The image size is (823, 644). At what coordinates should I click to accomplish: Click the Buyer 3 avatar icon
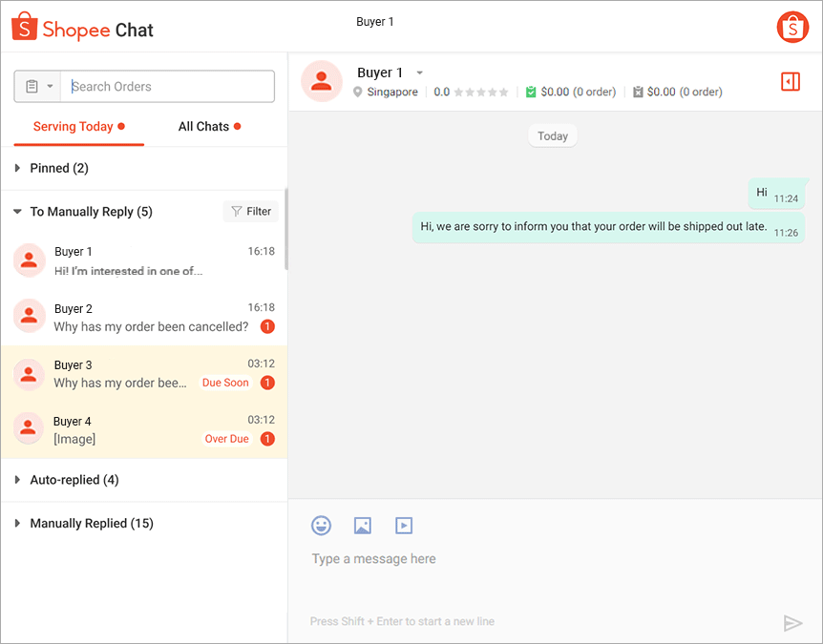pyautogui.click(x=29, y=374)
